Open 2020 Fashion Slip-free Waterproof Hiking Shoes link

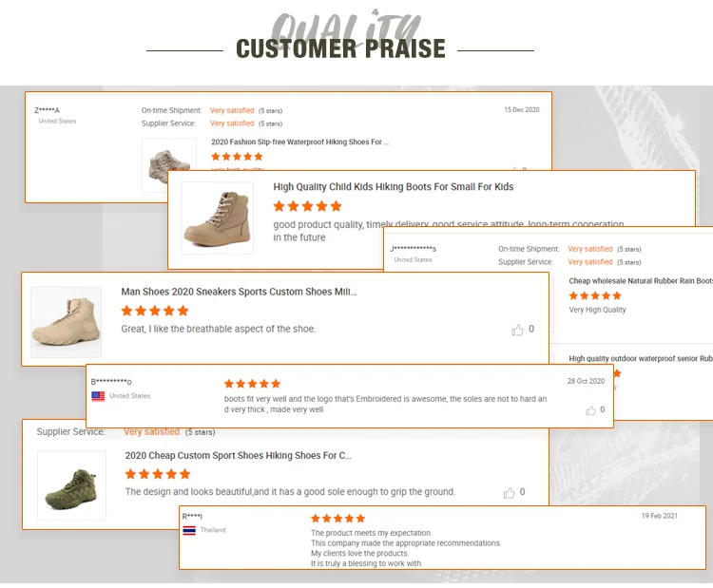click(x=299, y=142)
